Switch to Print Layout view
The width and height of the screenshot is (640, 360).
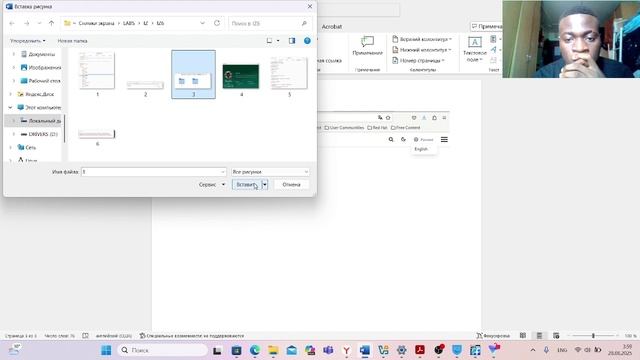coord(539,336)
